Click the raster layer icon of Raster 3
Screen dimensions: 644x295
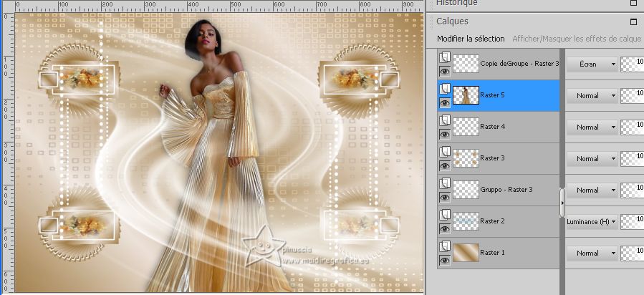click(445, 153)
